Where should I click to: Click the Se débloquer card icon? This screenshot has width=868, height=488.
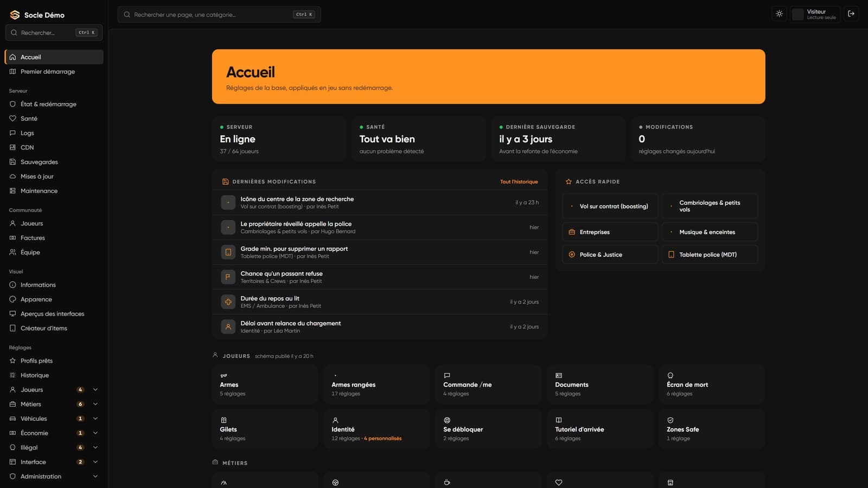pos(447,420)
